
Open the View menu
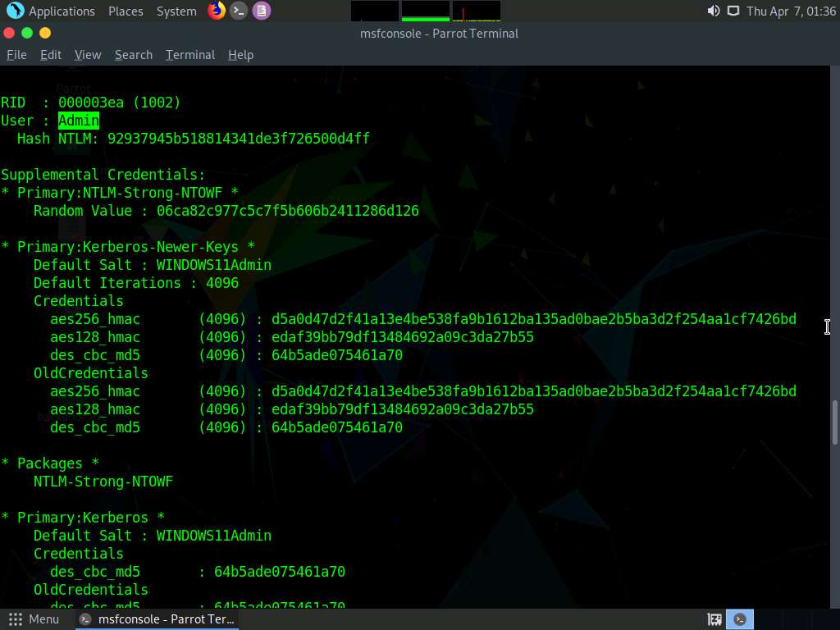click(x=88, y=54)
